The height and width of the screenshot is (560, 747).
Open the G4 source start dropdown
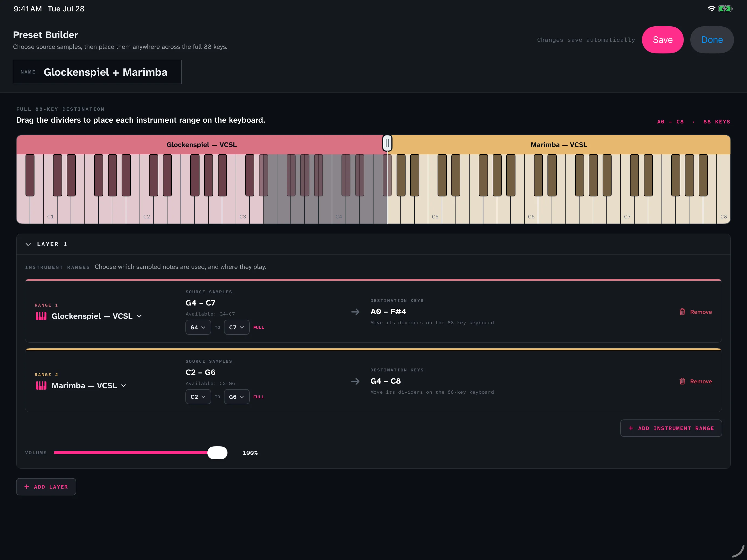click(198, 327)
